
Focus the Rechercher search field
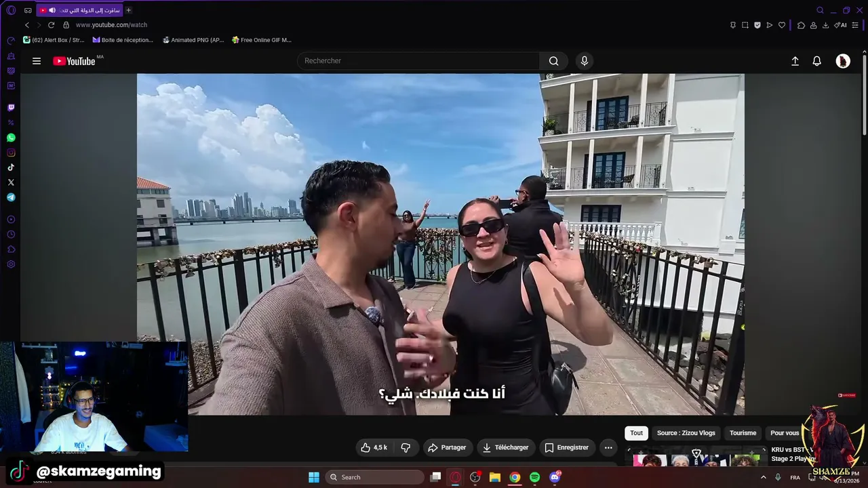tap(418, 61)
